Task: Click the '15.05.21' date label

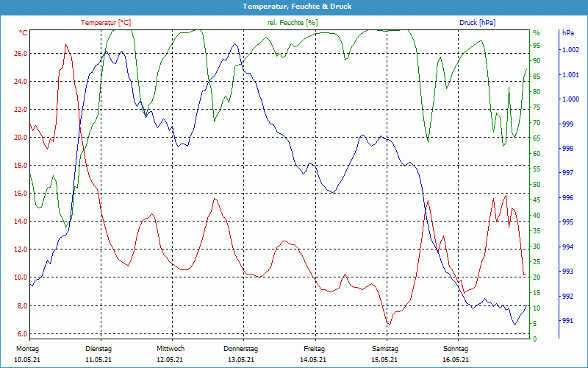Action: tap(384, 360)
